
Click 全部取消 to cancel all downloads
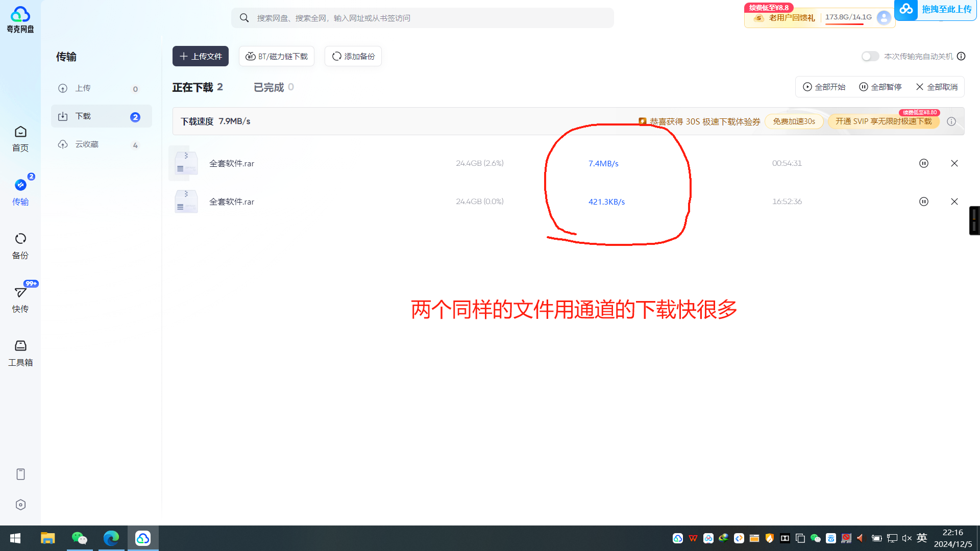pyautogui.click(x=937, y=87)
